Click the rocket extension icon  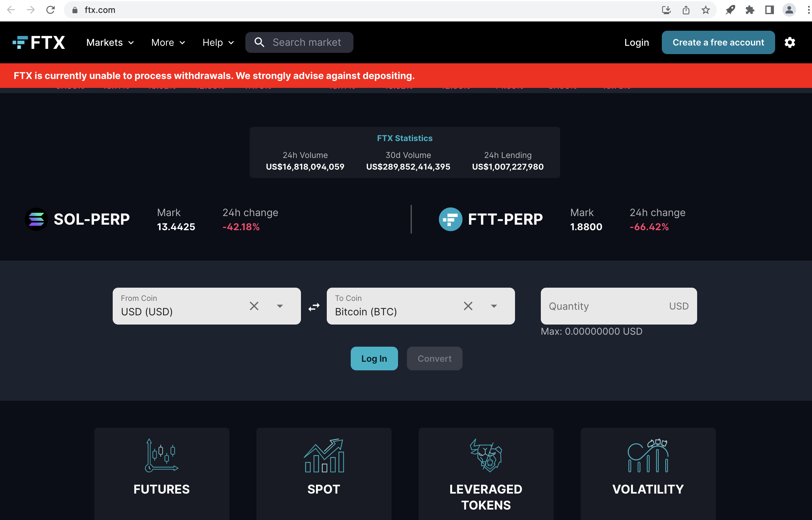pos(730,10)
